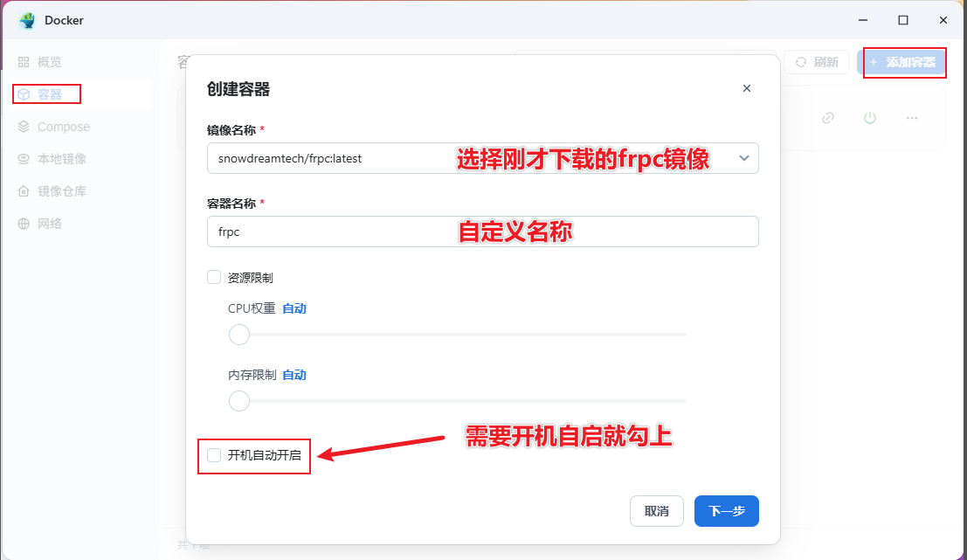
Task: Click the 容器名称 input field
Action: click(483, 232)
